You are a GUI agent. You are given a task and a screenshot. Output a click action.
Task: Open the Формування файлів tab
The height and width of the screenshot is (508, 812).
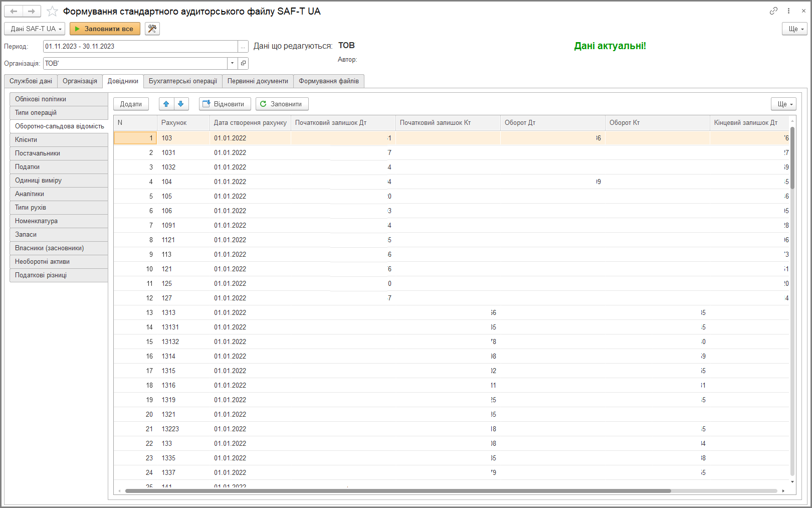click(x=329, y=81)
